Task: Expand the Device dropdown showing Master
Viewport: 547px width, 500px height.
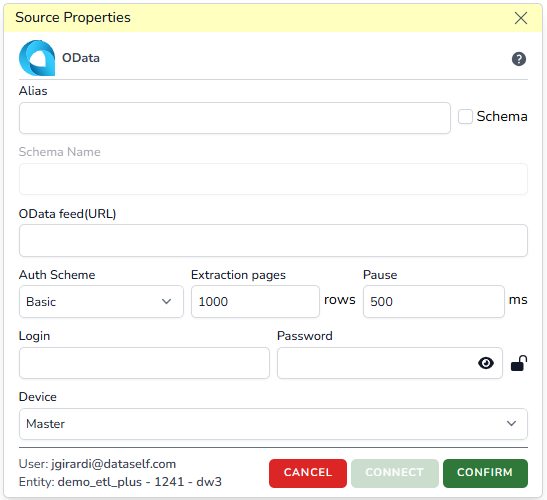Action: [x=273, y=424]
